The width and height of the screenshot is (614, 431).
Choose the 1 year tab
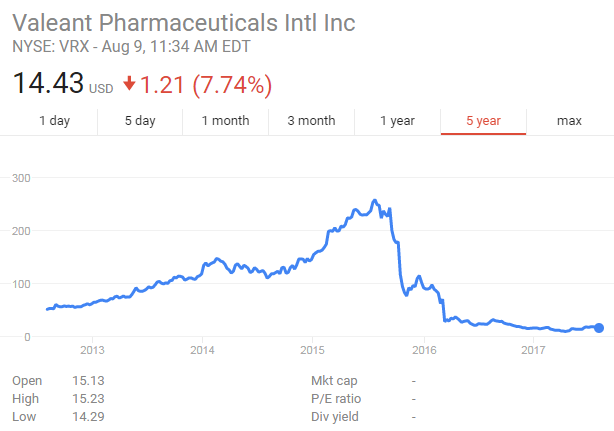pyautogui.click(x=397, y=121)
